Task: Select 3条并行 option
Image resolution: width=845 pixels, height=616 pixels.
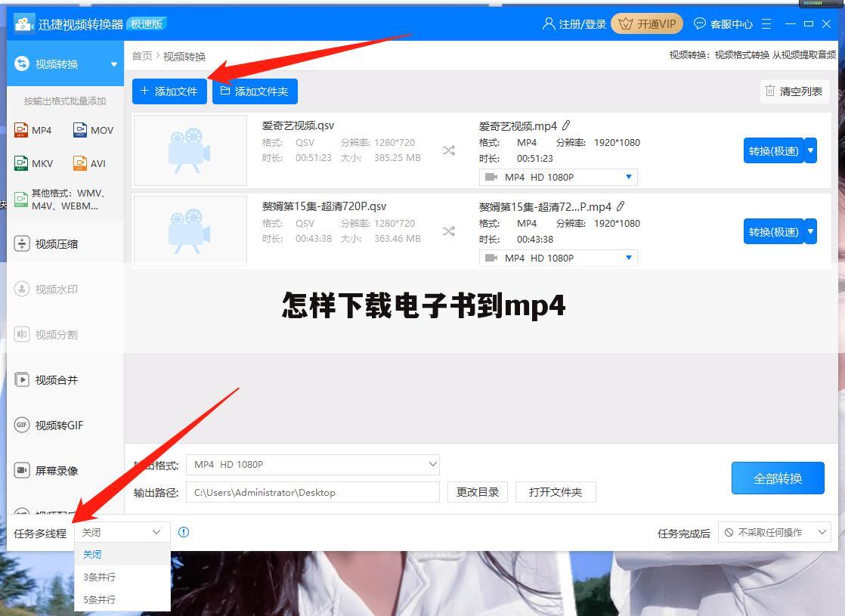Action: tap(122, 577)
